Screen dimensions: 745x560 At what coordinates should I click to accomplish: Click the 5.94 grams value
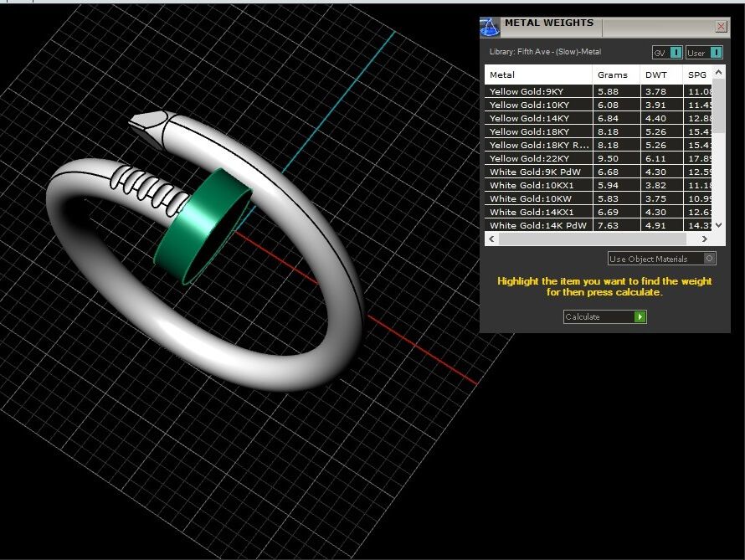609,185
